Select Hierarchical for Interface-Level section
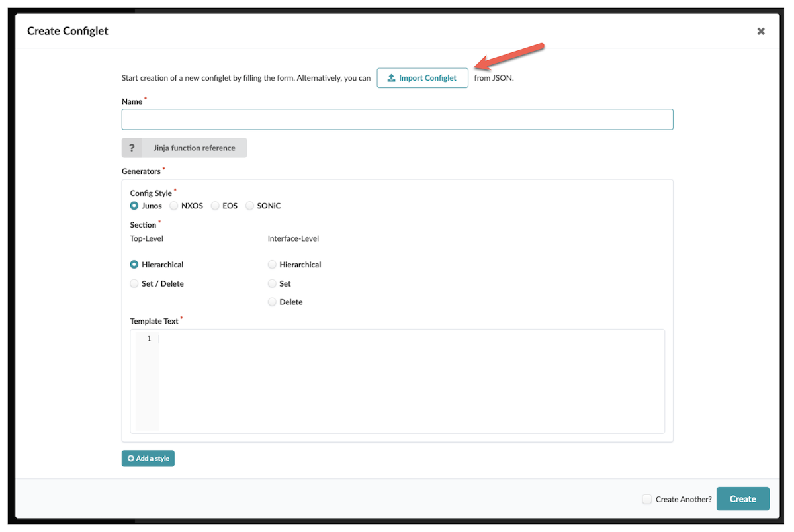 (272, 264)
